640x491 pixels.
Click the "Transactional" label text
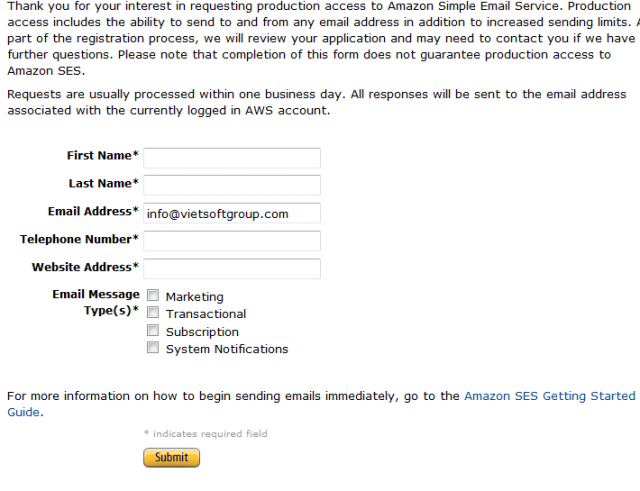206,314
